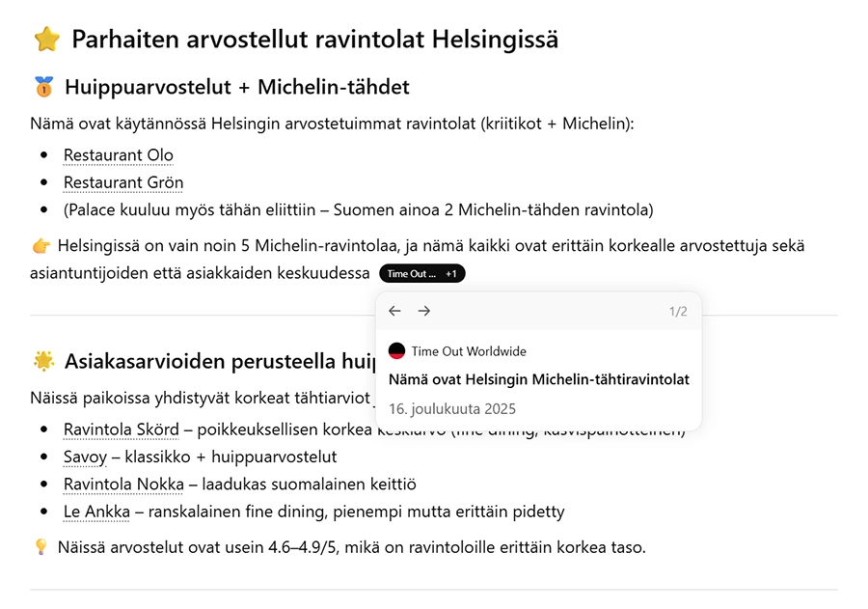The height and width of the screenshot is (609, 868).
Task: Click the +1 sources count on the chip
Action: (x=452, y=274)
